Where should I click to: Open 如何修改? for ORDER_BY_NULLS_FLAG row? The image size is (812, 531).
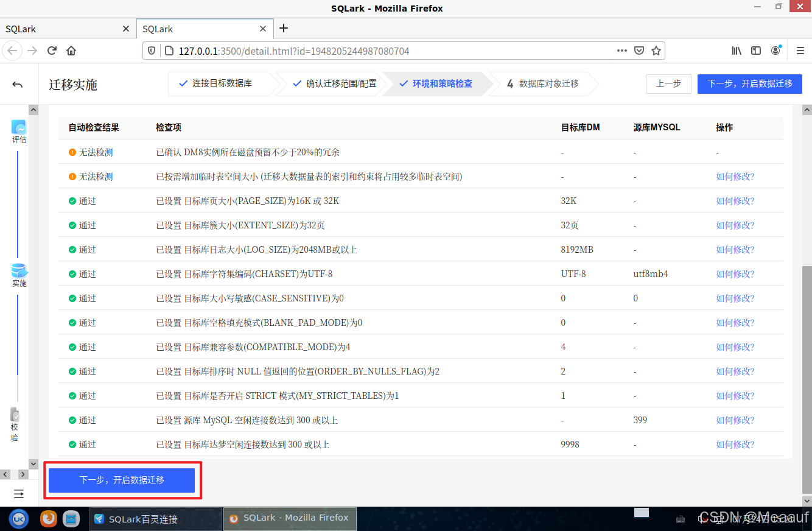(x=735, y=371)
